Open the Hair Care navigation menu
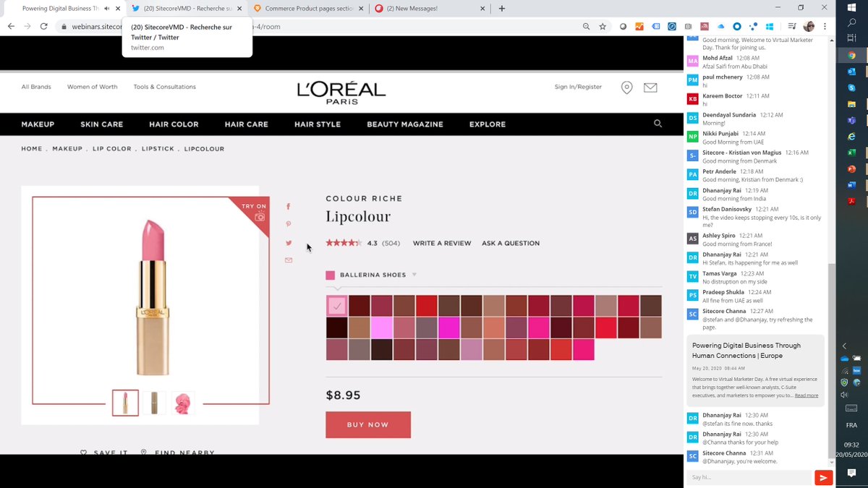 (246, 124)
